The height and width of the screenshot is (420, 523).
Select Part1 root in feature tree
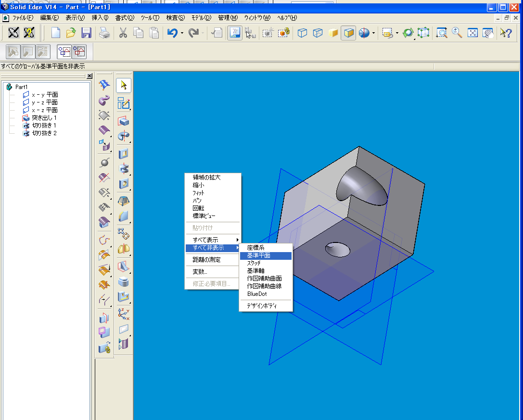pyautogui.click(x=21, y=87)
